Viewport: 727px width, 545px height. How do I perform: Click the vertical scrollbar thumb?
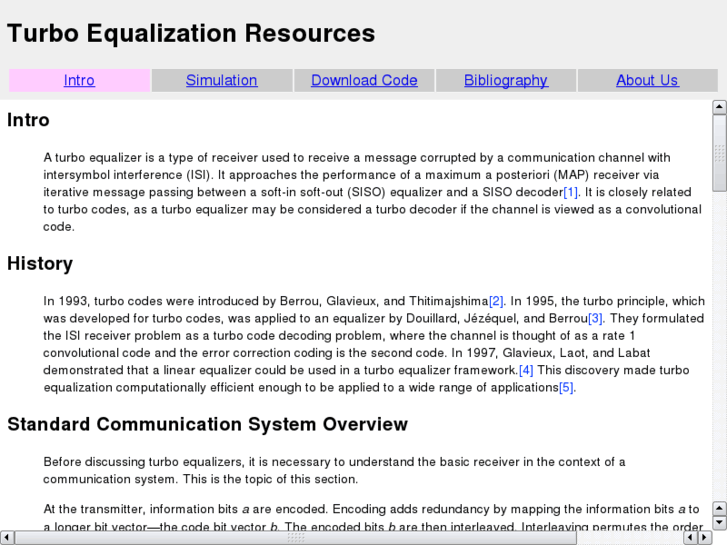pos(719,153)
